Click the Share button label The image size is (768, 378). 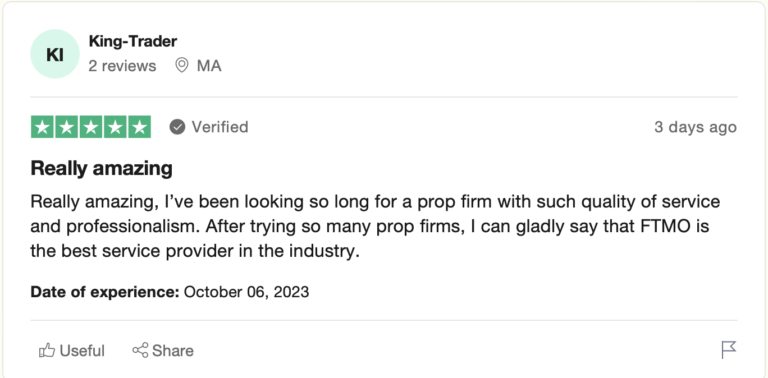click(172, 351)
